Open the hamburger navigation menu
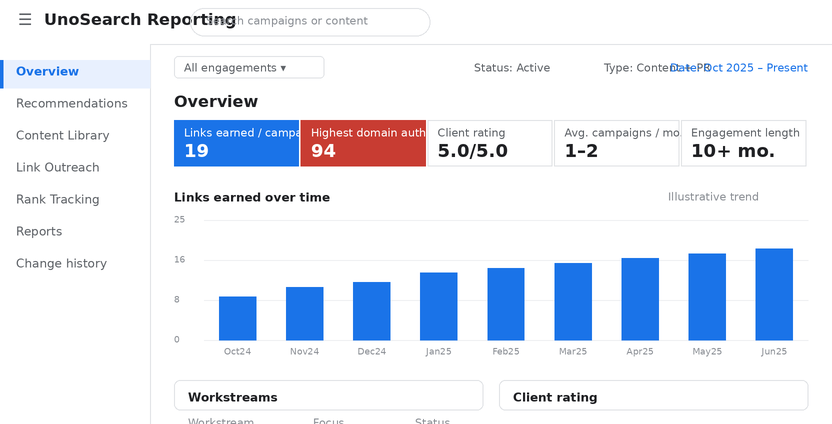The image size is (832, 424). pos(25,20)
